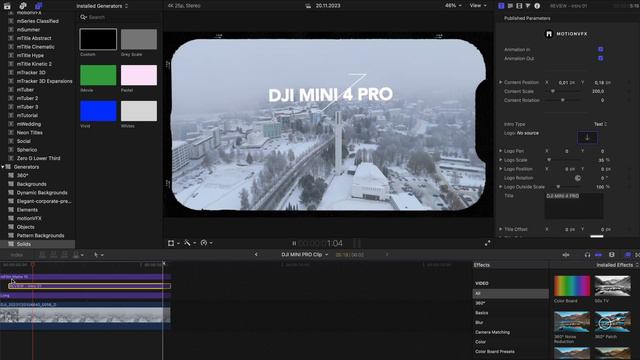
Task: Open the retime speedometer menu
Action: click(206, 243)
